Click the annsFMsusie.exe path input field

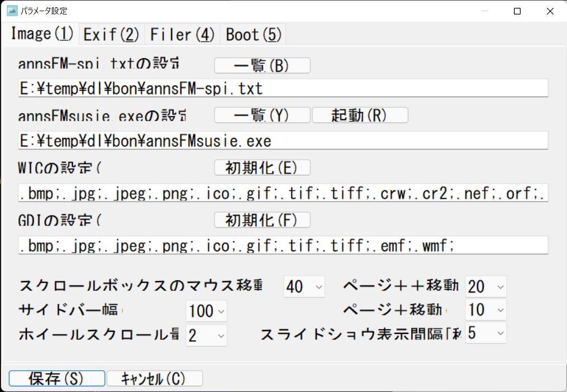(283, 141)
